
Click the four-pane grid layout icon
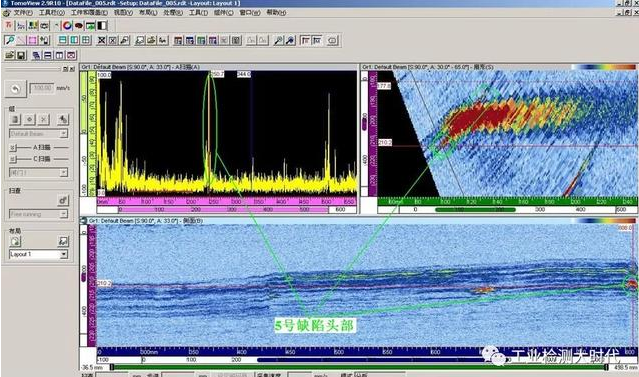[x=86, y=40]
